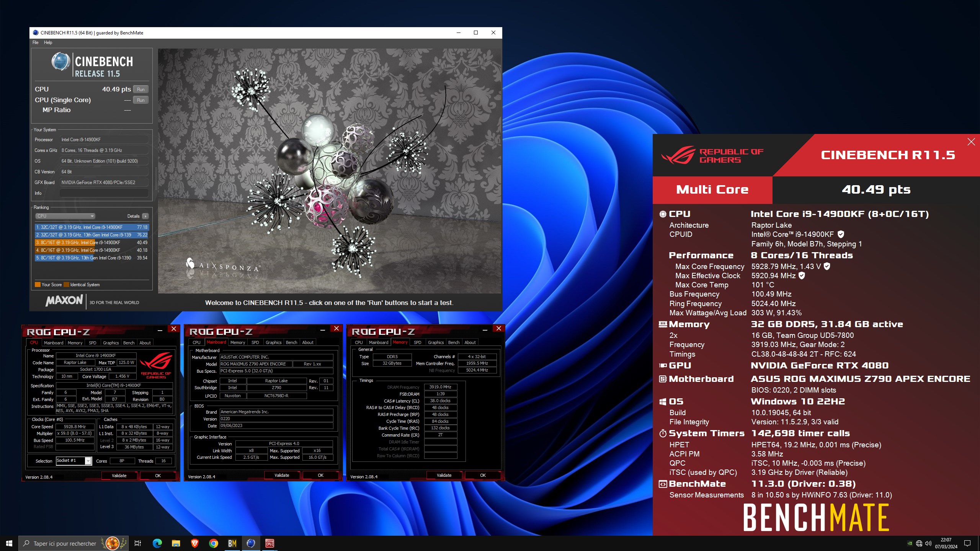Close the Mainboard CPU-Z window
This screenshot has width=980, height=551.
[336, 329]
